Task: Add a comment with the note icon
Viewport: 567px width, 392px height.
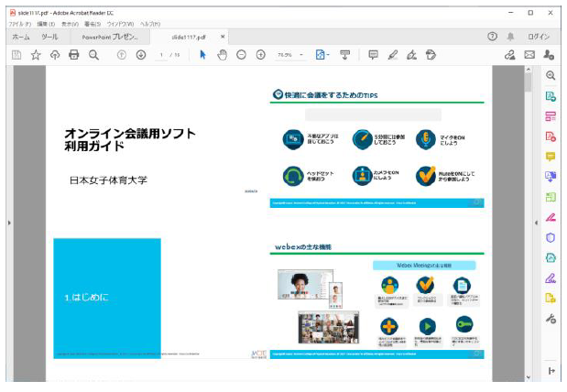Action: pos(373,55)
